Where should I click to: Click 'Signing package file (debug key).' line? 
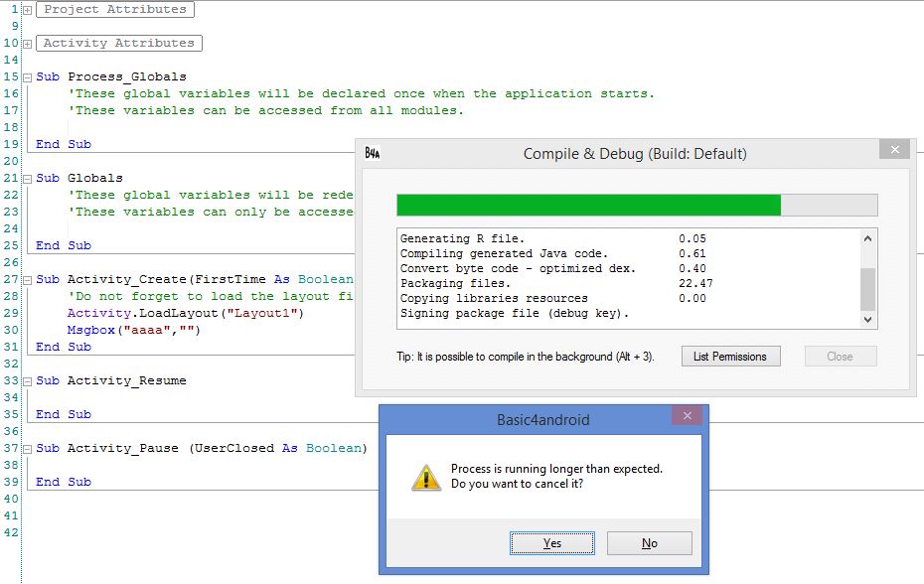[x=515, y=314]
